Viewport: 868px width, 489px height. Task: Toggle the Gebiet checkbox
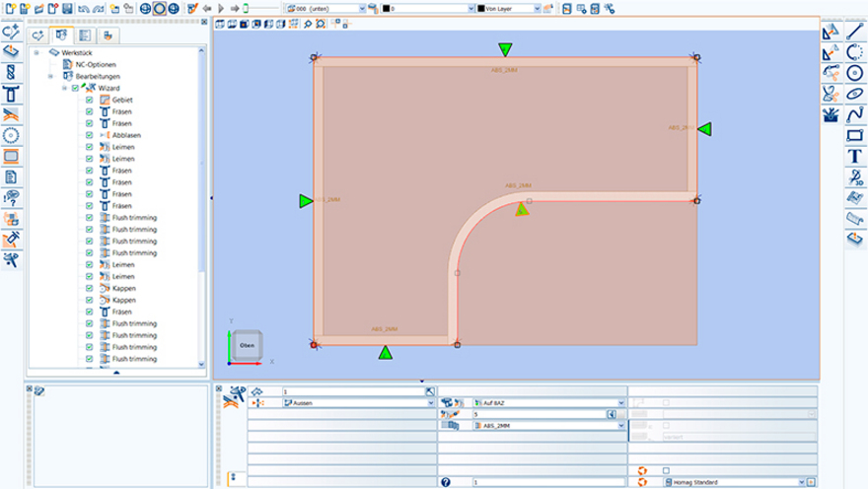click(89, 100)
